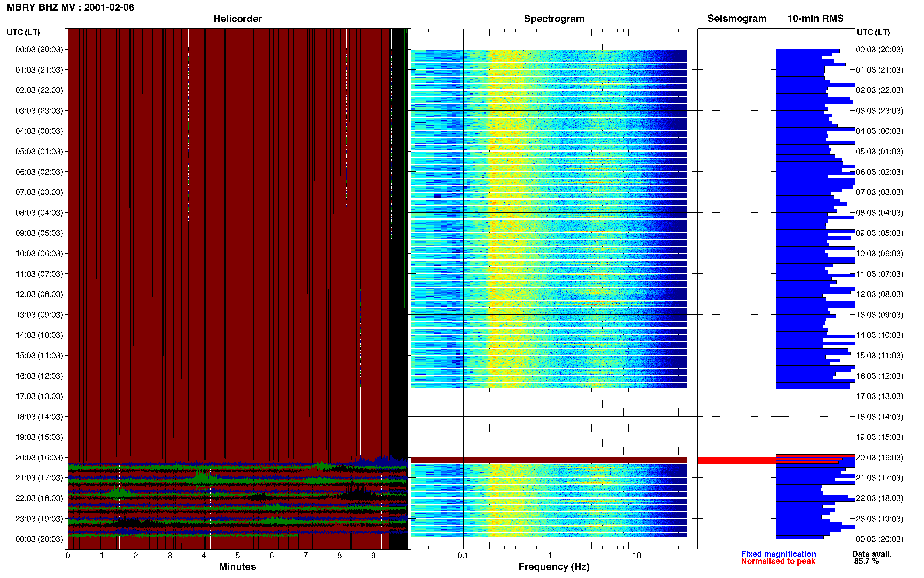Click the left-side 'UTC (LT)' axis header

(23, 32)
